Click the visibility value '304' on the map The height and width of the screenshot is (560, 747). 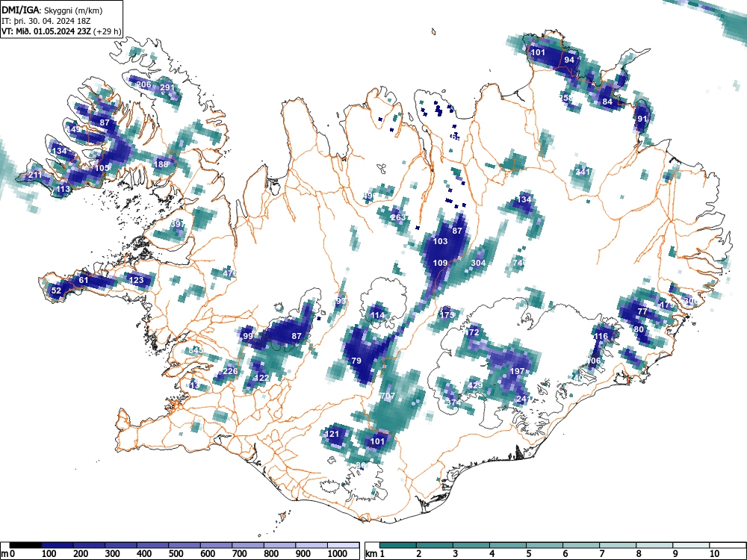[x=478, y=263]
